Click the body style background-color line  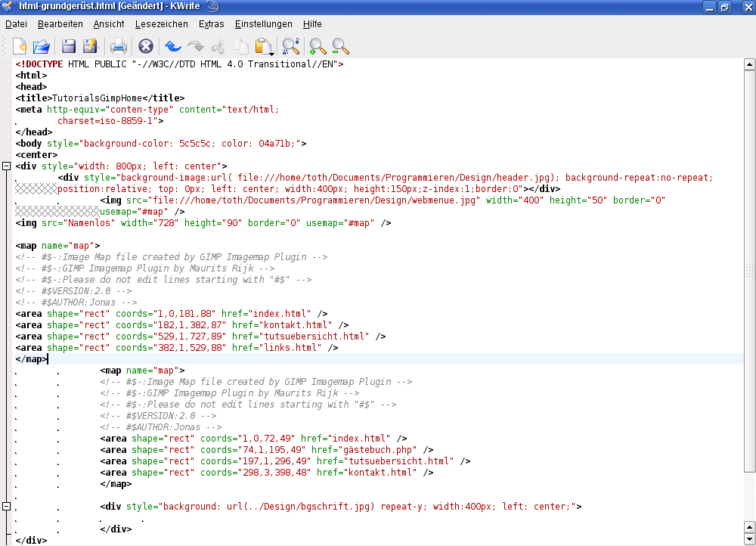coord(161,144)
